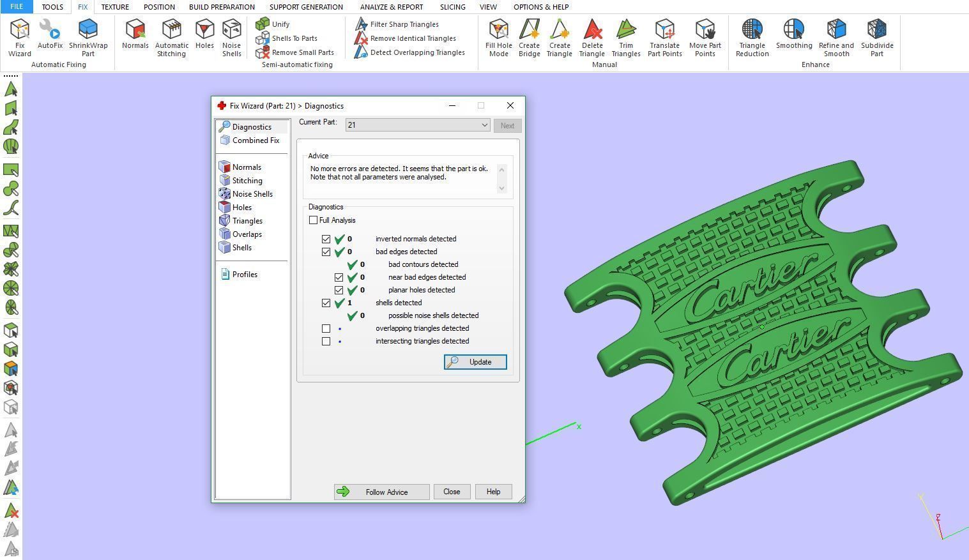Click the Holes ribbon icon

204,34
